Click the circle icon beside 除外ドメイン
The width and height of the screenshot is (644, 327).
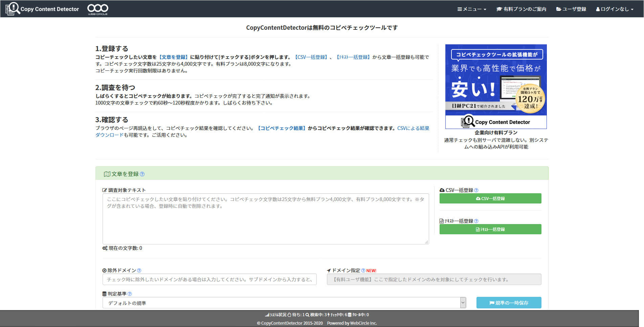[104, 270]
